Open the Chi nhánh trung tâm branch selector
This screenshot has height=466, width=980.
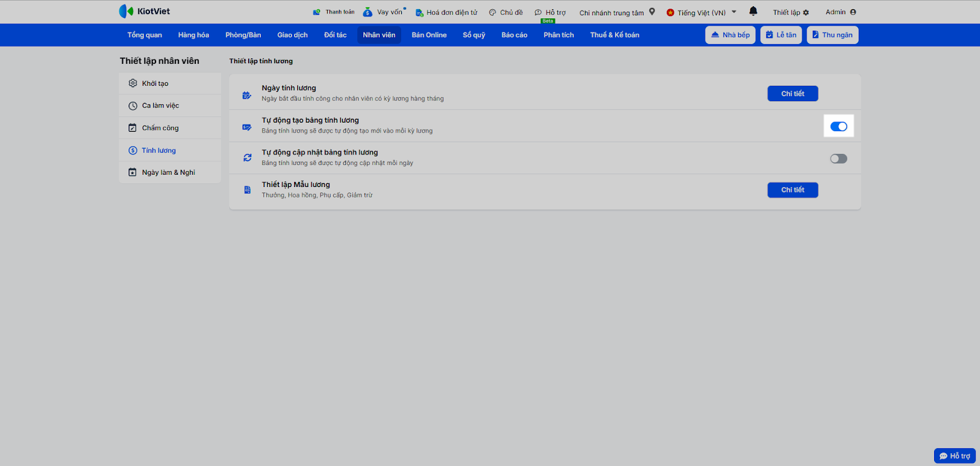point(617,12)
